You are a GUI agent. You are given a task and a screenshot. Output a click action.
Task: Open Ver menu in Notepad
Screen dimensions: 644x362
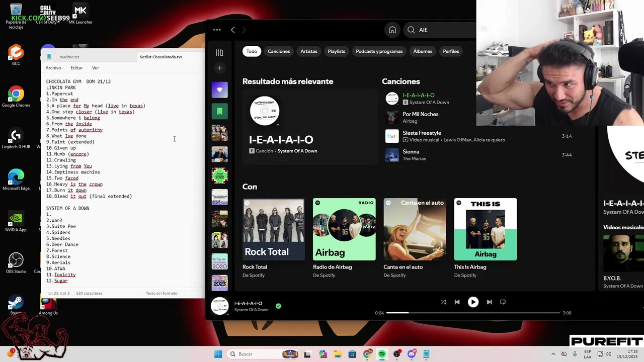(96, 68)
